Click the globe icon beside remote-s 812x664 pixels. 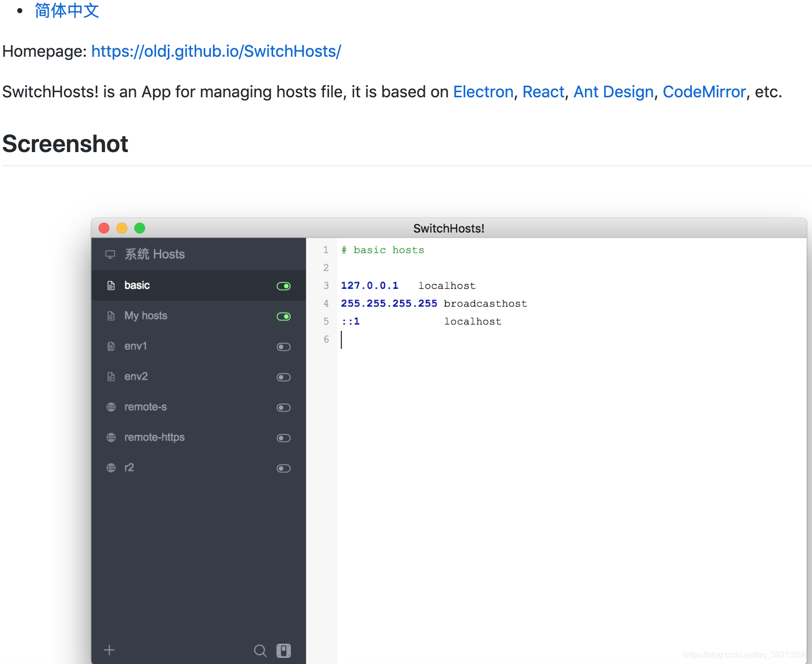pos(111,407)
